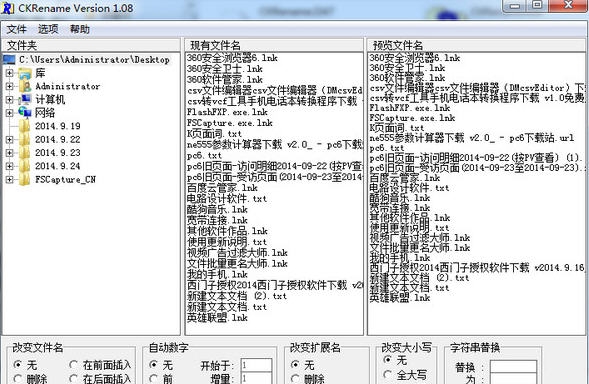Image resolution: width=589 pixels, height=384 pixels.
Task: Select 电路设计软件.txt in 现有文件名 list
Action: click(x=227, y=198)
